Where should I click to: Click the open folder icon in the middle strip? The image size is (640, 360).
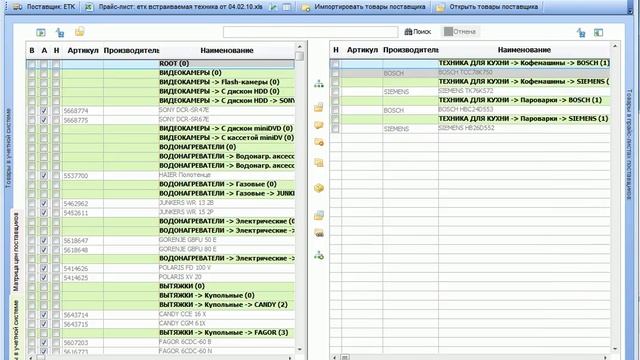319,107
